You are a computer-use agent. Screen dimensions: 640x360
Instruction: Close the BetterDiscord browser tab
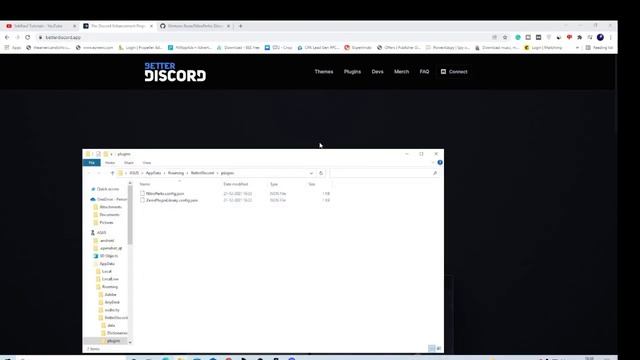coord(151,26)
